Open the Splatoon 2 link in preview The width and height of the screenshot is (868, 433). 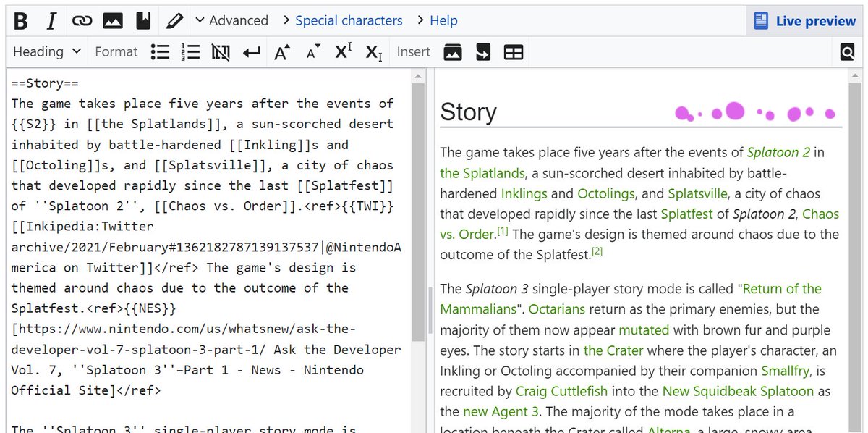[x=778, y=153]
